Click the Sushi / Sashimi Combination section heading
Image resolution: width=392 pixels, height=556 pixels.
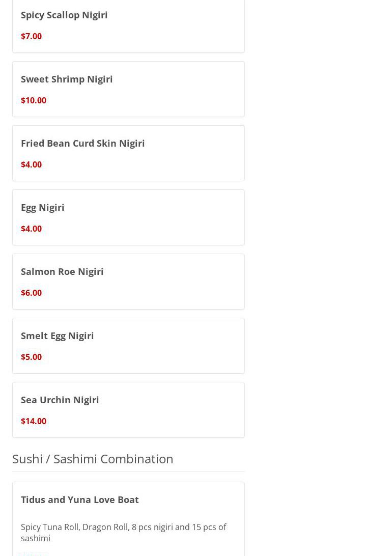click(93, 458)
